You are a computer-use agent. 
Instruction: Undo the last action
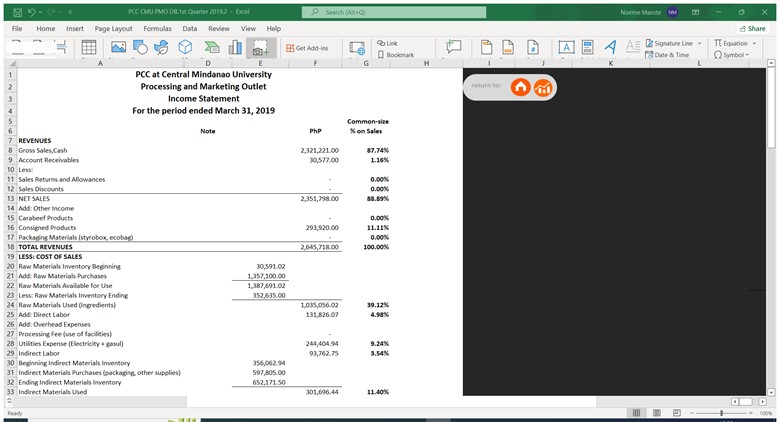pos(32,12)
